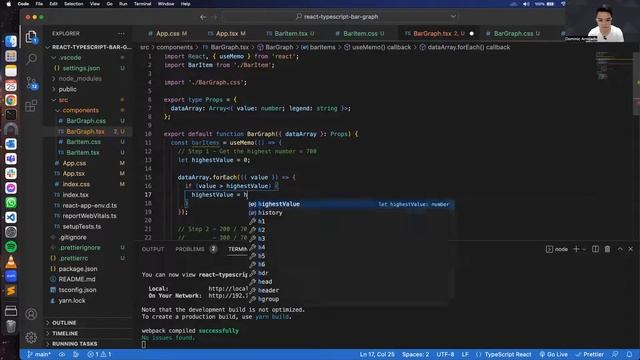The width and height of the screenshot is (640, 360).
Task: Open settings.json in the file tree
Action: click(x=81, y=68)
